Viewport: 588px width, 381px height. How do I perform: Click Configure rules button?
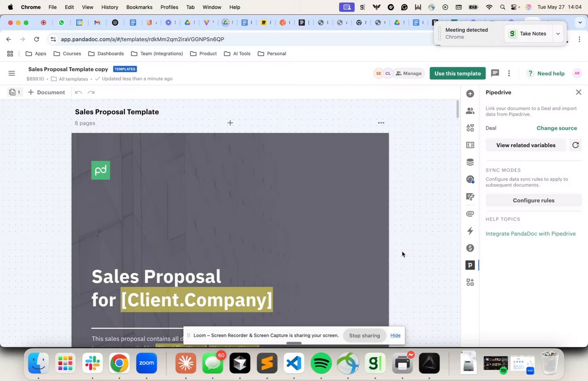(533, 200)
